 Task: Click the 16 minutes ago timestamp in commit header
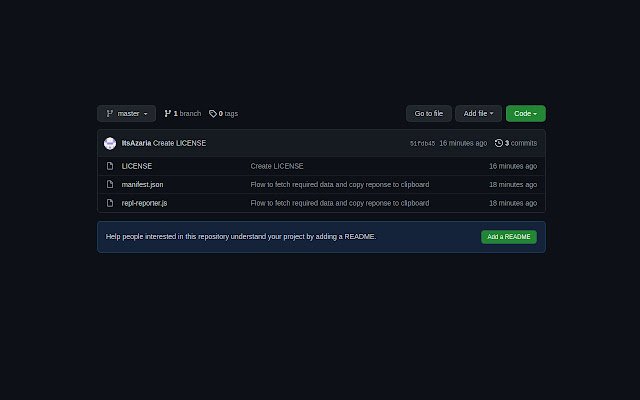(463, 143)
